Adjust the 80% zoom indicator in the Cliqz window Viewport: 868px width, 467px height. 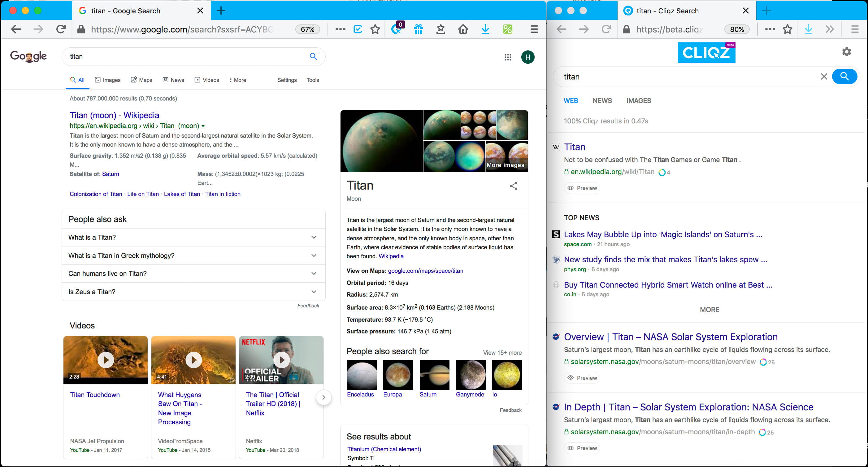pyautogui.click(x=736, y=29)
